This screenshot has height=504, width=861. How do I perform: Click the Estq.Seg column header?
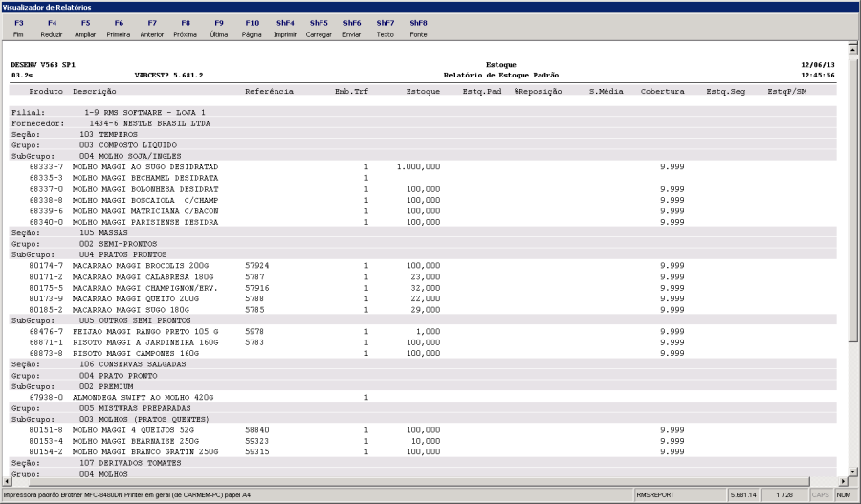point(726,91)
